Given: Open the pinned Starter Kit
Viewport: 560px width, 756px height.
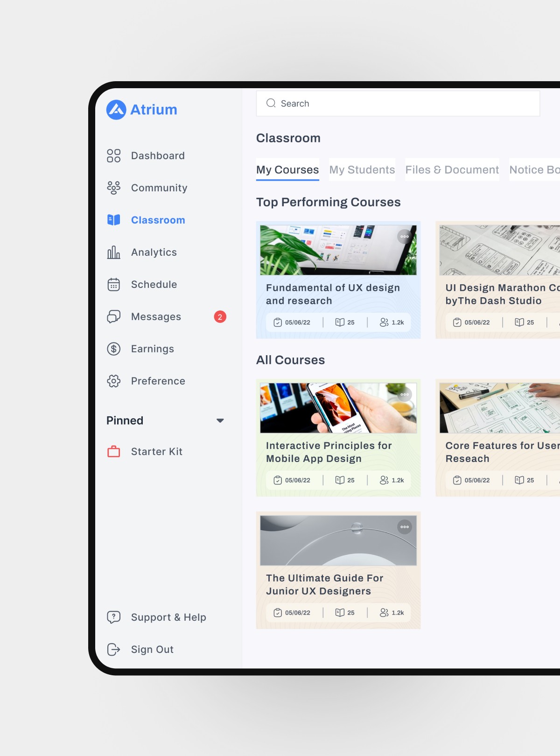Looking at the screenshot, I should (x=157, y=452).
